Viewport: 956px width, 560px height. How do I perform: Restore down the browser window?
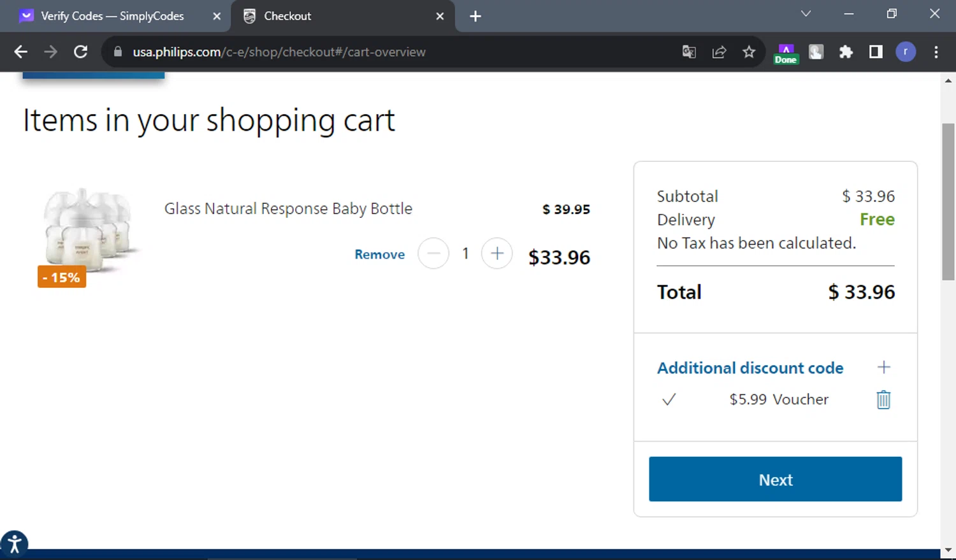pyautogui.click(x=892, y=13)
